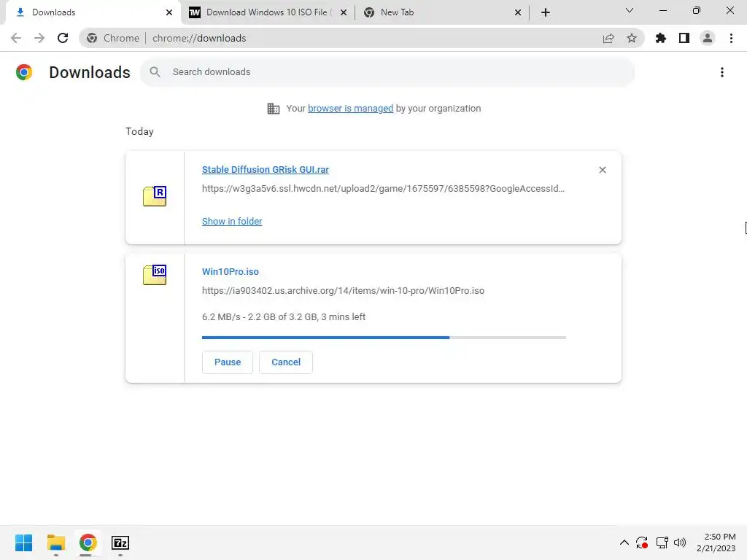Open the share this page icon
The width and height of the screenshot is (747, 560).
608,38
